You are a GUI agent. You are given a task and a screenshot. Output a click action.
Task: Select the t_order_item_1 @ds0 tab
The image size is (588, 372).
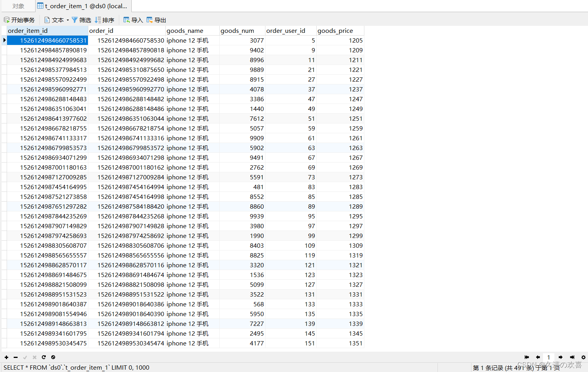pos(82,6)
